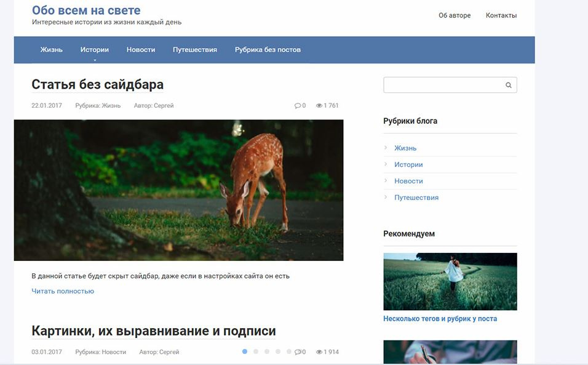Click date text "03.01.2017"

click(47, 352)
